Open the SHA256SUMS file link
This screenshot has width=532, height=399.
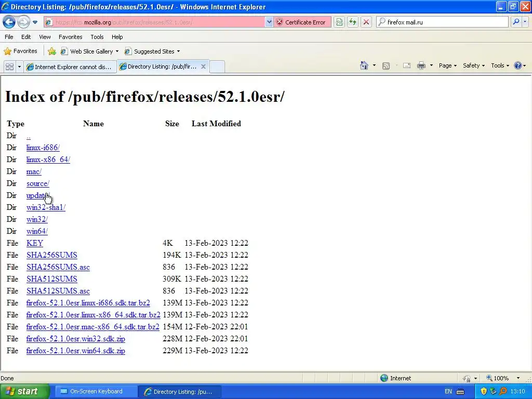click(52, 255)
